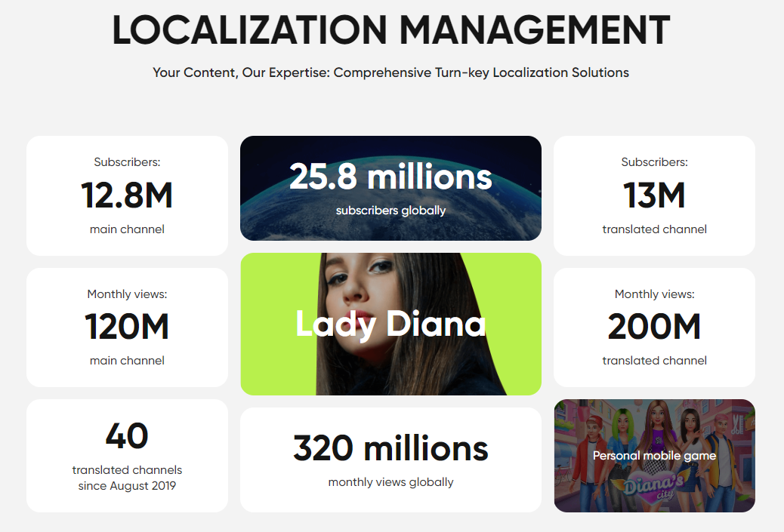Screen dimensions: 784x532
Task: Click the 320 millions monthly views figure
Action: coord(390,448)
